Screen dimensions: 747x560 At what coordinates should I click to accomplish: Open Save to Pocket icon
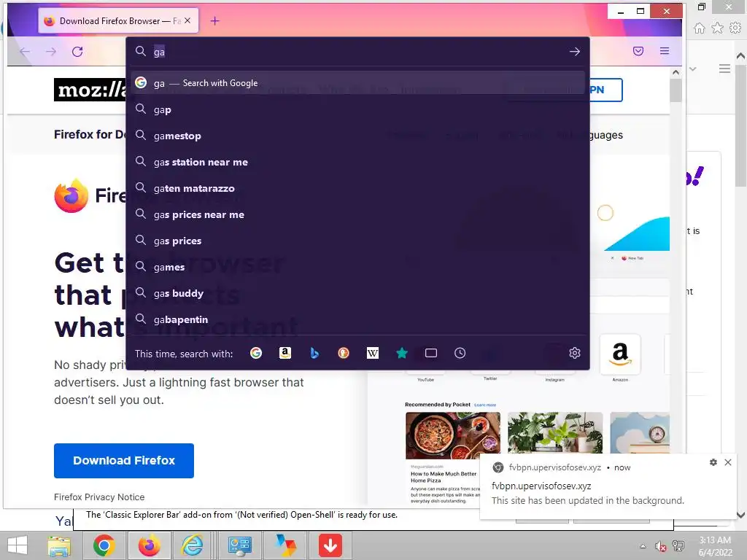638,51
